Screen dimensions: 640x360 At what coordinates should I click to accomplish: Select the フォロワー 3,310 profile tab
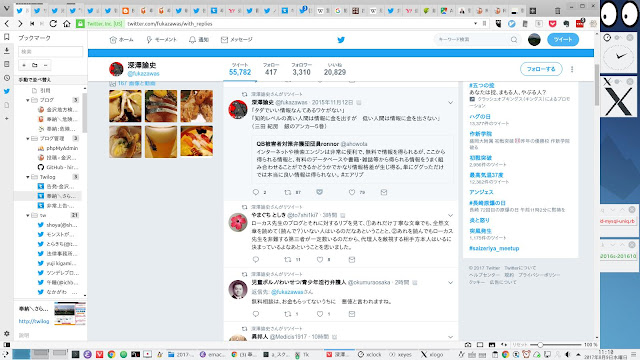pos(301,69)
